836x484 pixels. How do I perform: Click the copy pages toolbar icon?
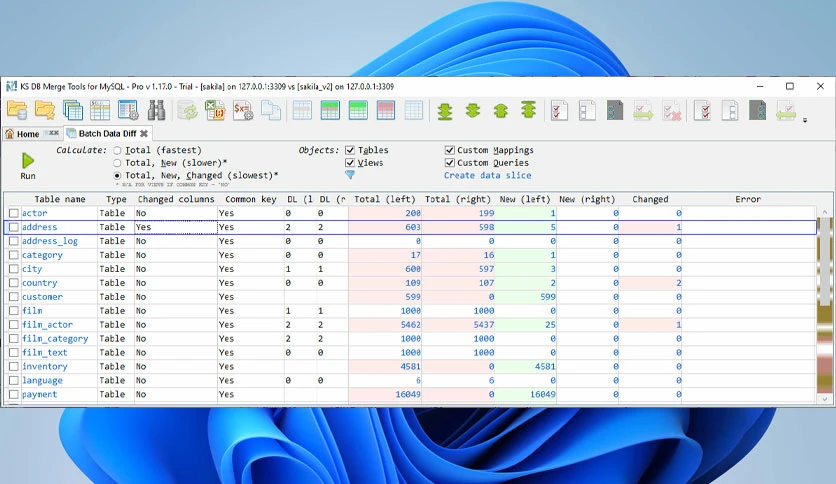point(271,110)
